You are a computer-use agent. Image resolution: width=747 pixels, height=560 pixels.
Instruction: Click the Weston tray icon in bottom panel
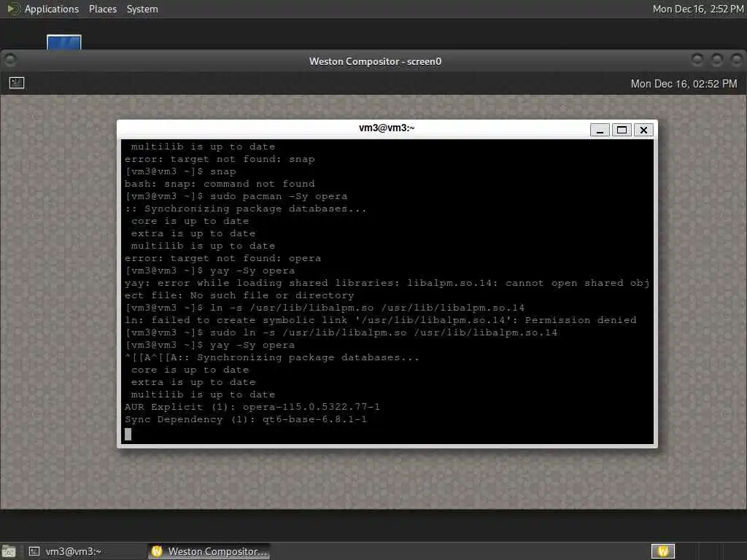click(663, 551)
